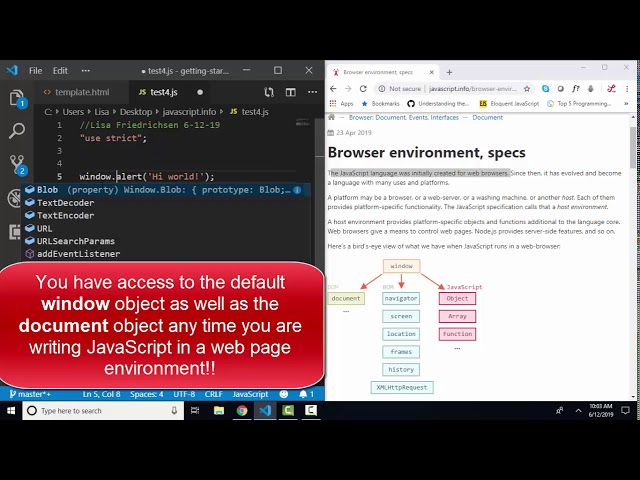Click the Chrome back arrow
This screenshot has width=640, height=480.
tap(333, 89)
